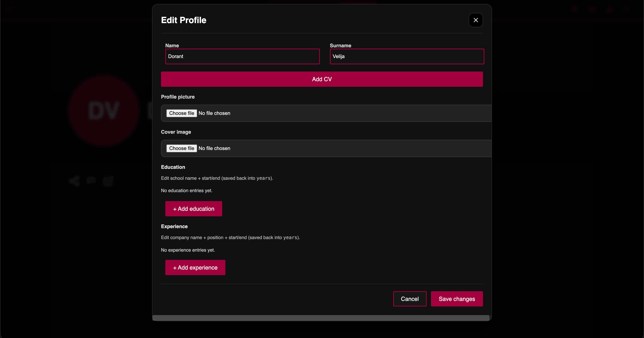The height and width of the screenshot is (338, 644).
Task: Click the Cover image label
Action: 176,132
